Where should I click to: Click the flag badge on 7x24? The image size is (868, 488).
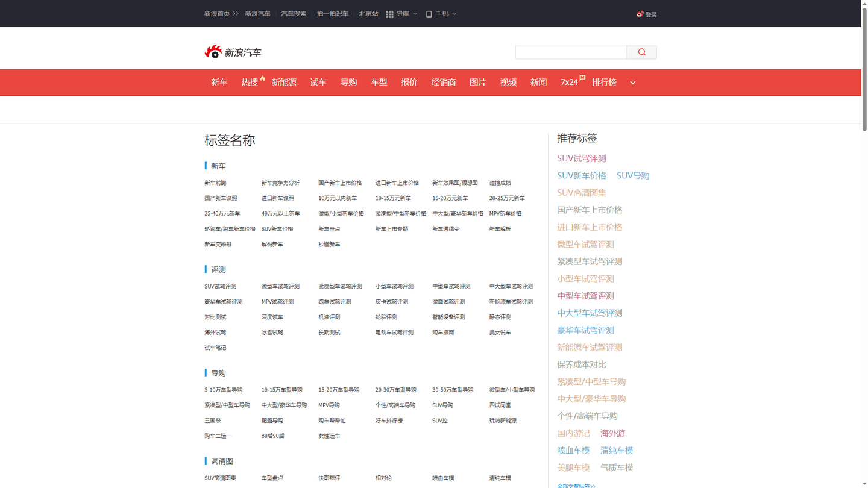coord(582,78)
